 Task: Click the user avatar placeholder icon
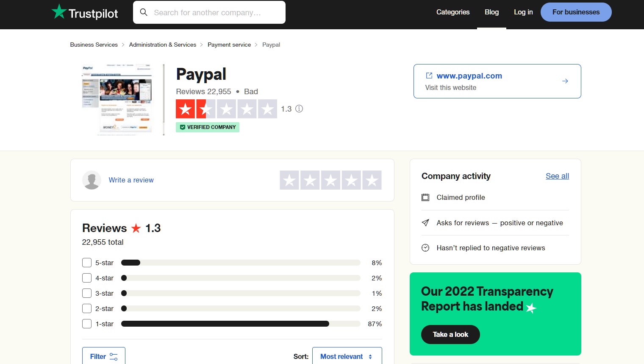tap(92, 180)
